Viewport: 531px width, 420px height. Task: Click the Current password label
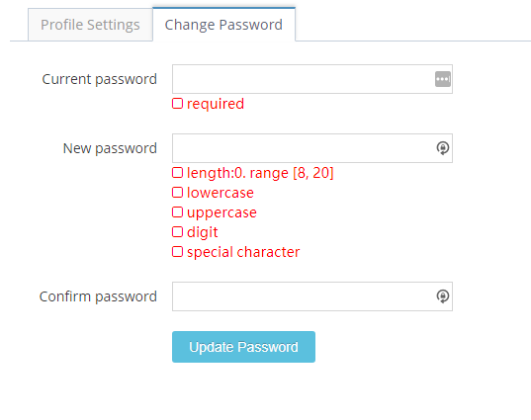click(x=99, y=79)
